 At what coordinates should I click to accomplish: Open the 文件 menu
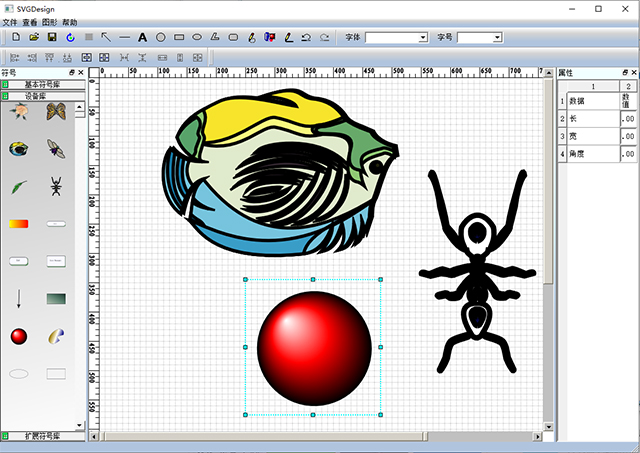point(10,21)
